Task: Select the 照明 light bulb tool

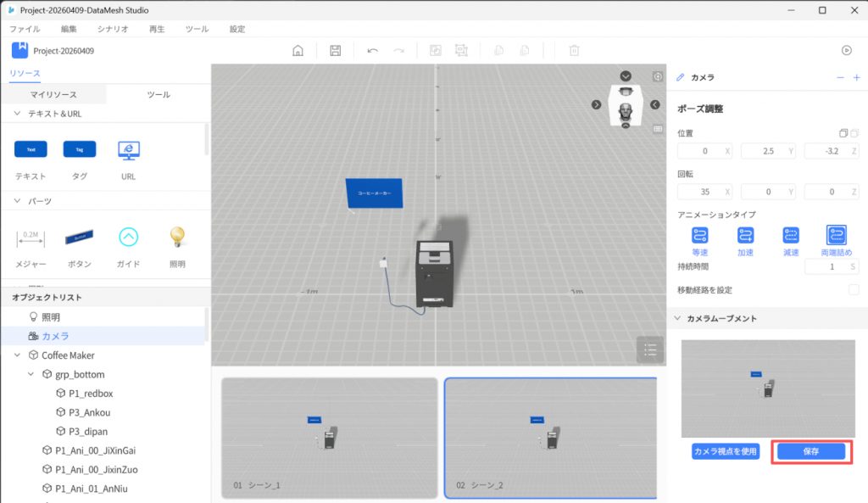Action: click(177, 237)
